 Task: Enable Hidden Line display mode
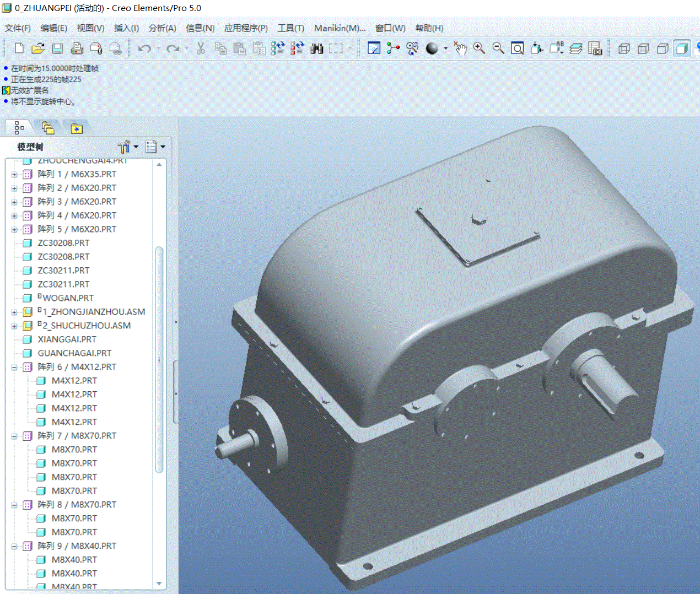(643, 48)
